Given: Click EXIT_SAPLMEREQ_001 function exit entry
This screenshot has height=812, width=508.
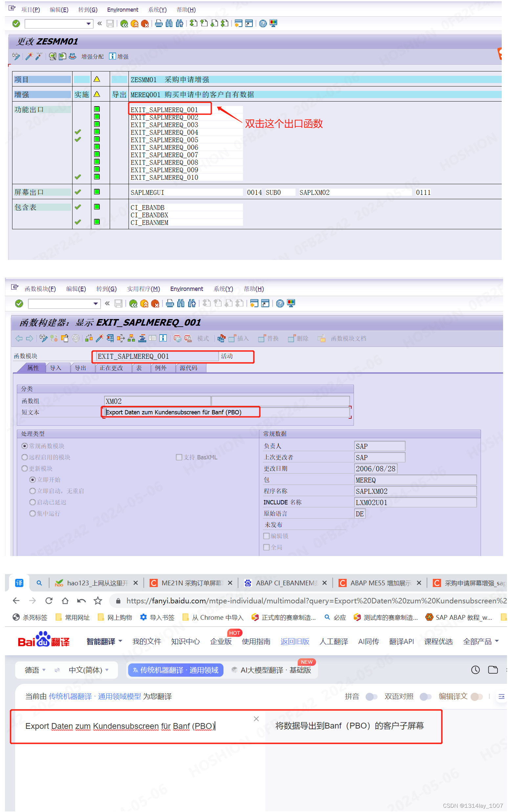Looking at the screenshot, I should point(164,110).
